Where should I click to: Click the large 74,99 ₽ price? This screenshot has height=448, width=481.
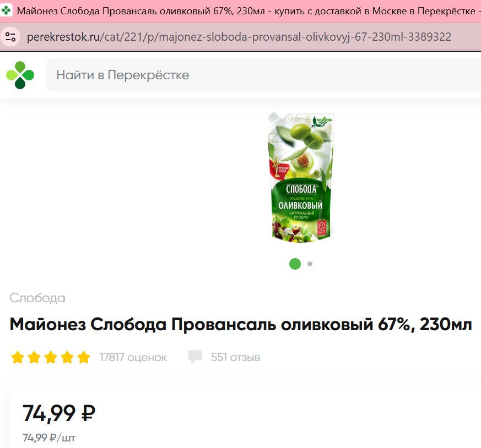click(59, 413)
